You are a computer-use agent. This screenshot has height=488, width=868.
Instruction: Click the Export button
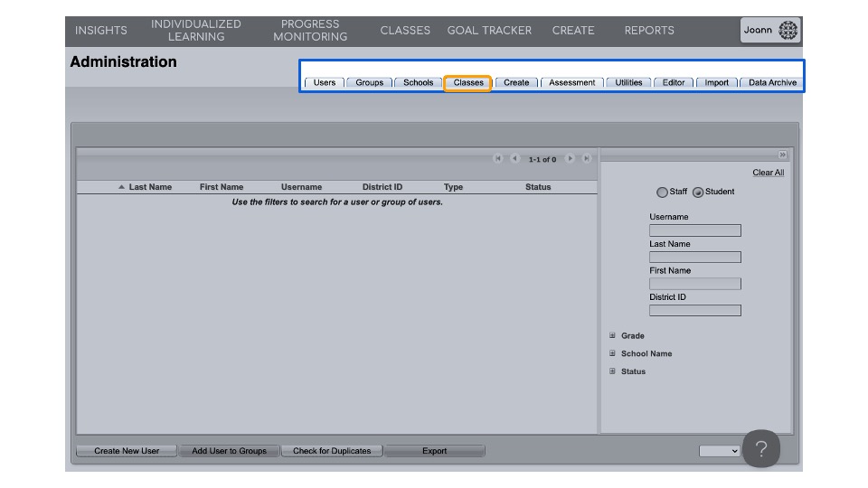click(435, 451)
